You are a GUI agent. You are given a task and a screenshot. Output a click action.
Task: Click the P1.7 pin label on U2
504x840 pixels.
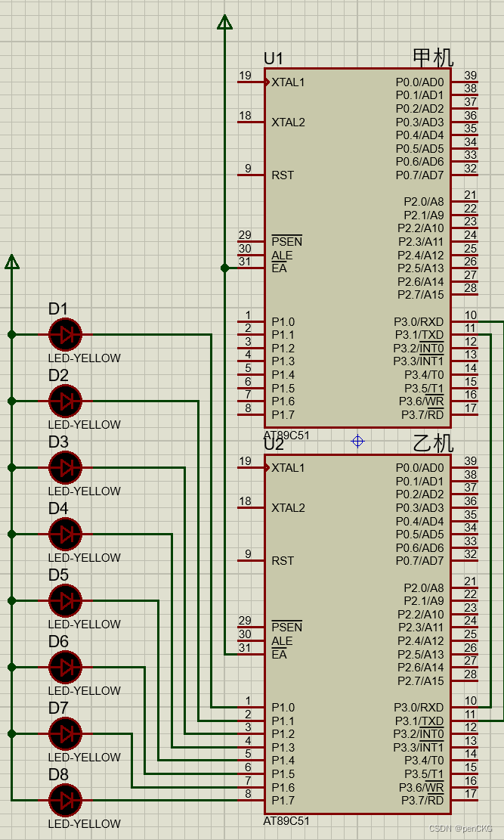click(283, 801)
